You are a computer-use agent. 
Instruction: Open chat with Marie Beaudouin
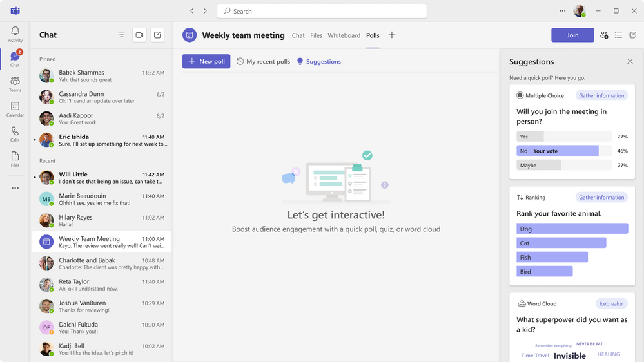pyautogui.click(x=102, y=199)
